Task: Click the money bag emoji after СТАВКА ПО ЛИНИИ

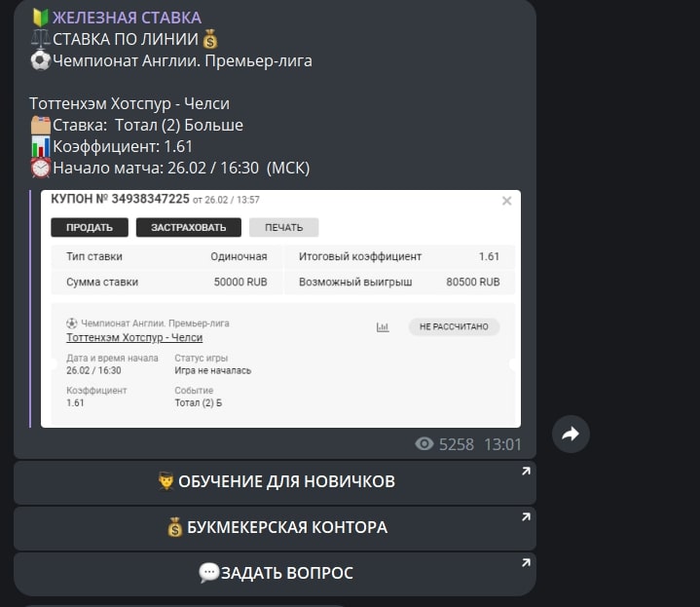Action: tap(210, 39)
